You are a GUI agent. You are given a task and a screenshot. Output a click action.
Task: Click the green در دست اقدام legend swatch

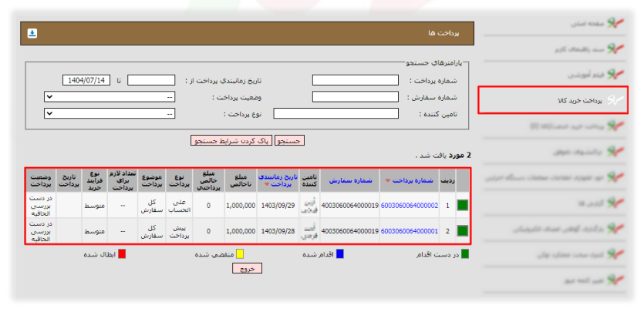tap(465, 254)
